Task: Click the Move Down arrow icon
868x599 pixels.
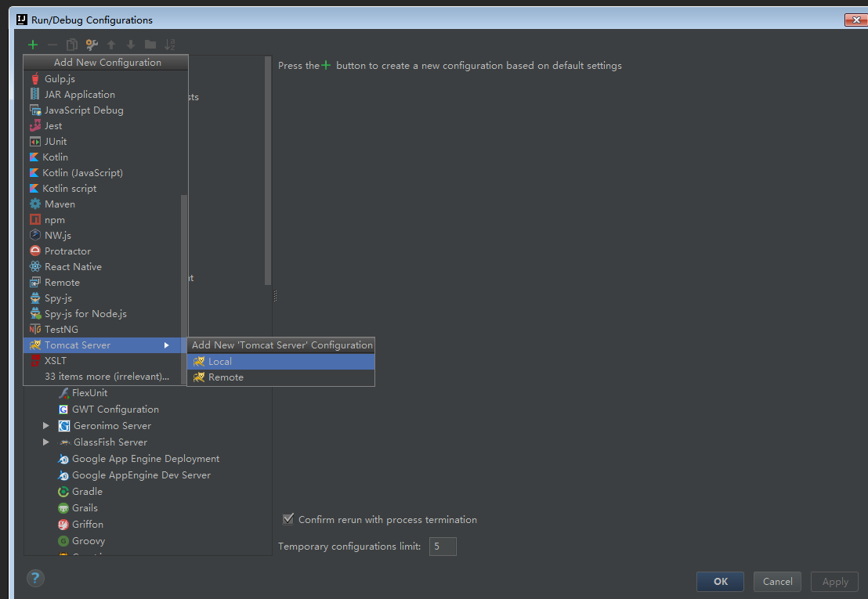Action: point(131,45)
